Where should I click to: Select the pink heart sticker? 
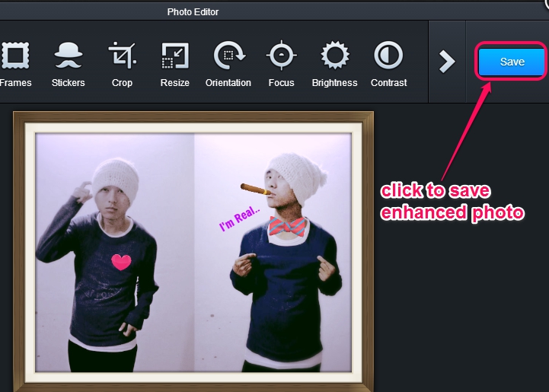(121, 262)
